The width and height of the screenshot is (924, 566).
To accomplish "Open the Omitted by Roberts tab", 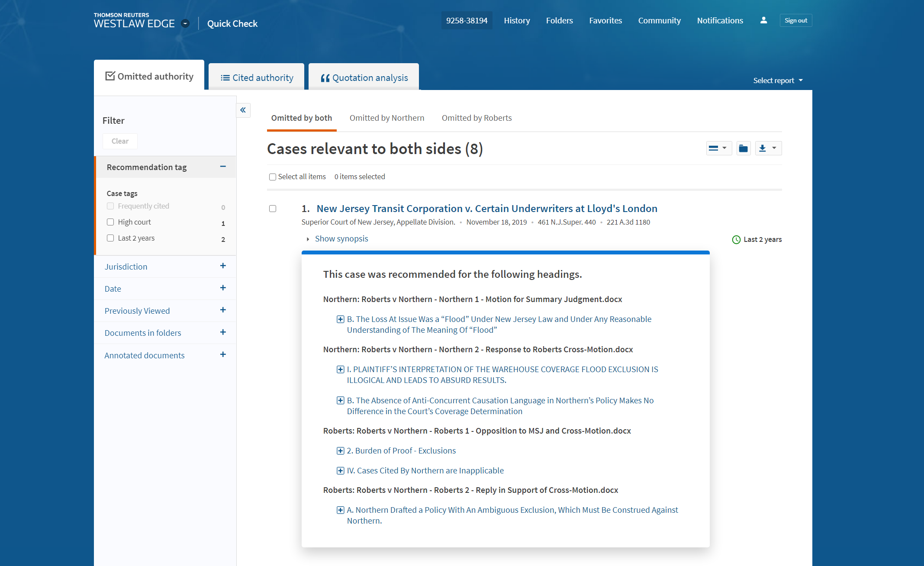I will [476, 118].
